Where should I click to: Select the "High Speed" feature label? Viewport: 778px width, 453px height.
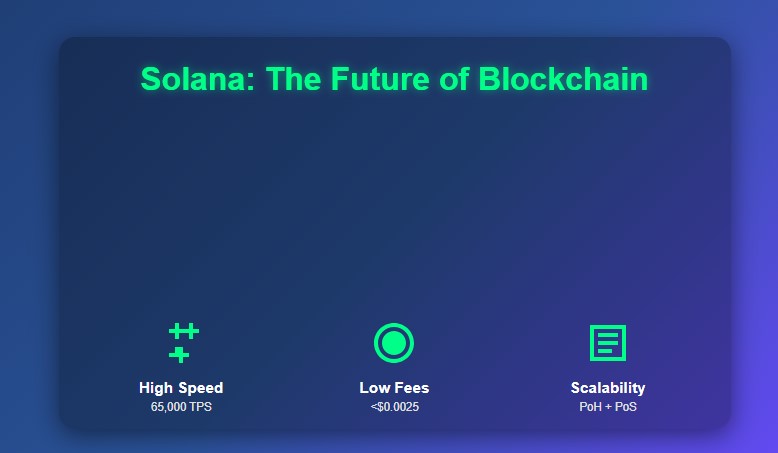tap(181, 388)
